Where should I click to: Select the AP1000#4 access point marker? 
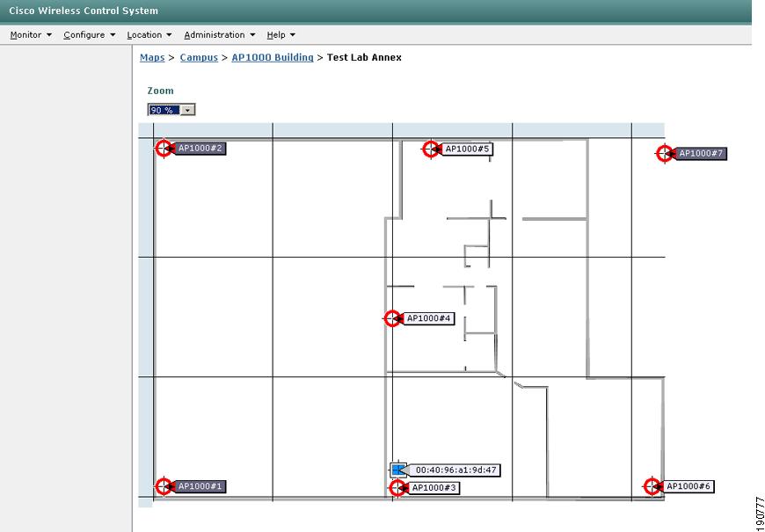point(392,318)
